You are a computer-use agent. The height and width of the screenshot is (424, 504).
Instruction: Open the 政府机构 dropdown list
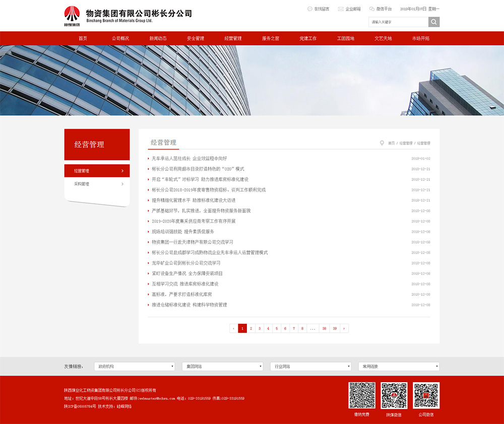(135, 367)
